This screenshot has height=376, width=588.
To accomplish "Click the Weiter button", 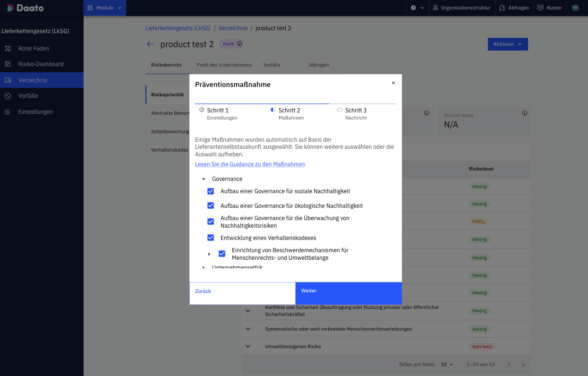I will (349, 293).
